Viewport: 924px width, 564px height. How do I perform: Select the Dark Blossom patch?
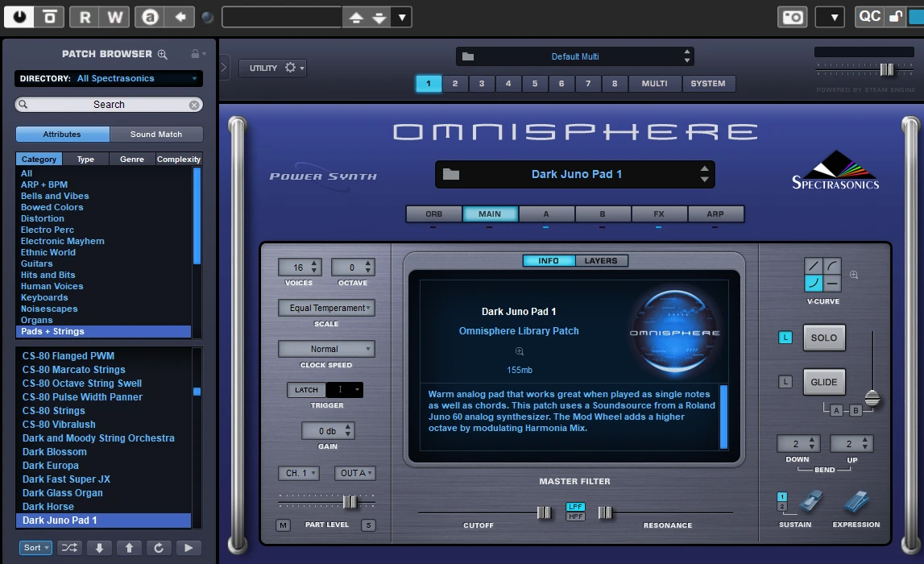pyautogui.click(x=54, y=452)
